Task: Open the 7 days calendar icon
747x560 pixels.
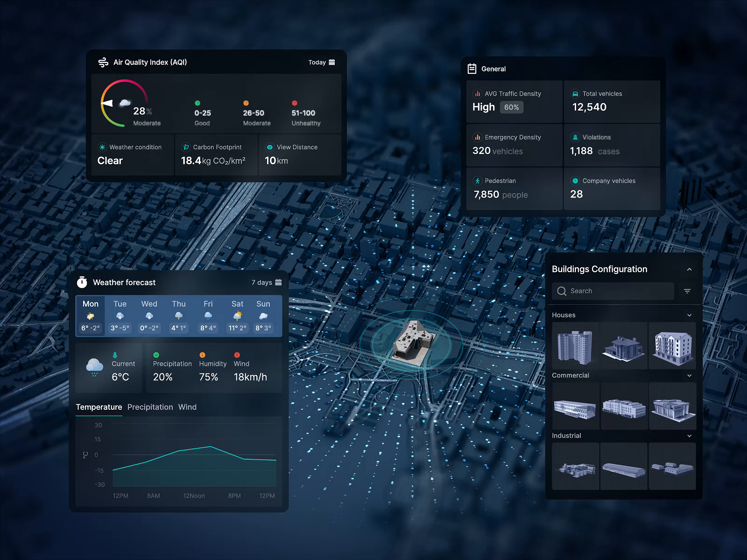Action: click(x=278, y=282)
